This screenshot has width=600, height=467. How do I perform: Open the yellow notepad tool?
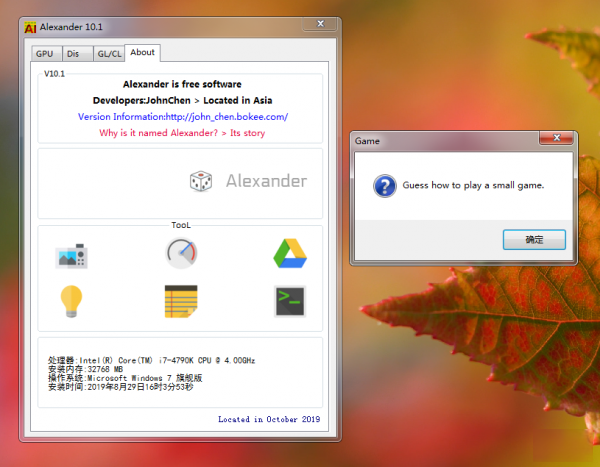(181, 301)
